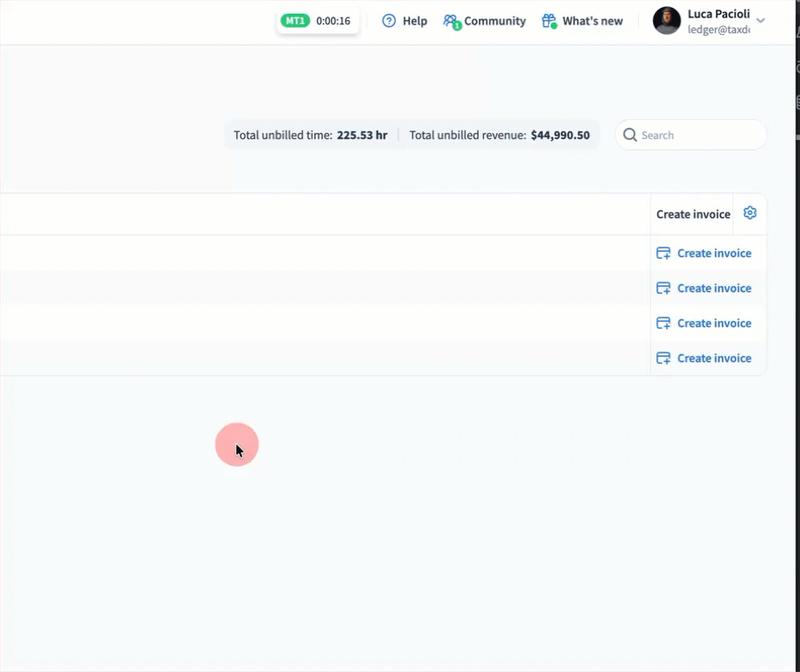Click invoice icon in the first row
This screenshot has width=800, height=672.
coord(663,253)
